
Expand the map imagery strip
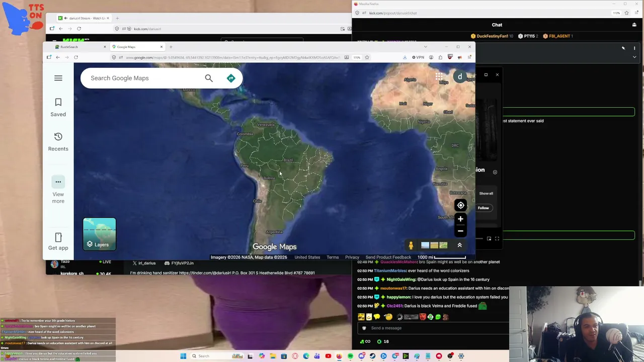click(x=459, y=245)
